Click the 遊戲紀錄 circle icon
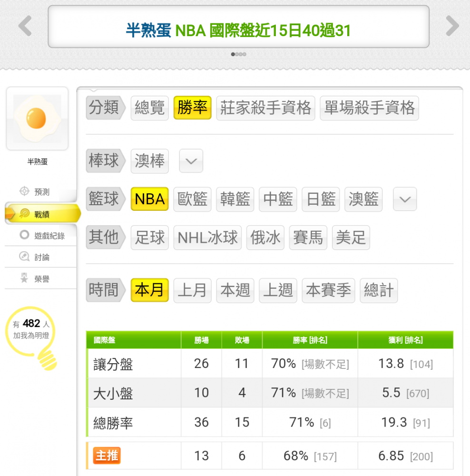Viewport: 470px width, 476px height. tap(24, 235)
